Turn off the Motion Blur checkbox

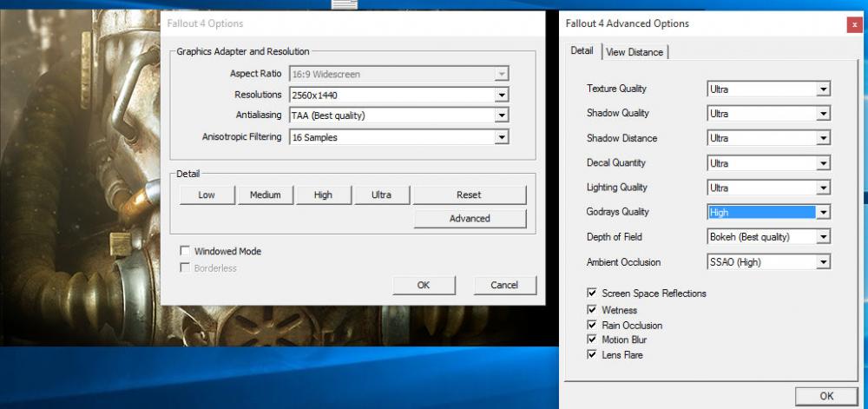592,340
